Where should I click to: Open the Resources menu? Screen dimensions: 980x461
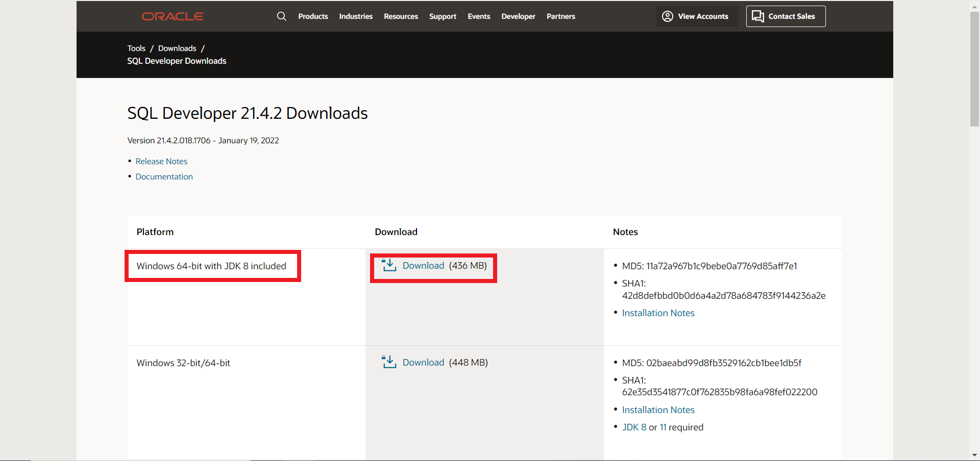(401, 16)
